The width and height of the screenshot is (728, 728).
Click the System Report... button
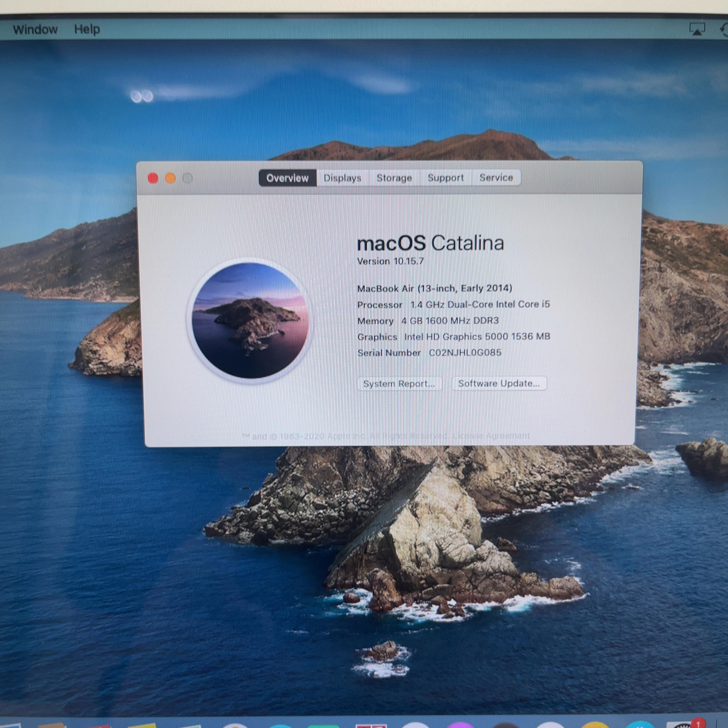pyautogui.click(x=399, y=383)
